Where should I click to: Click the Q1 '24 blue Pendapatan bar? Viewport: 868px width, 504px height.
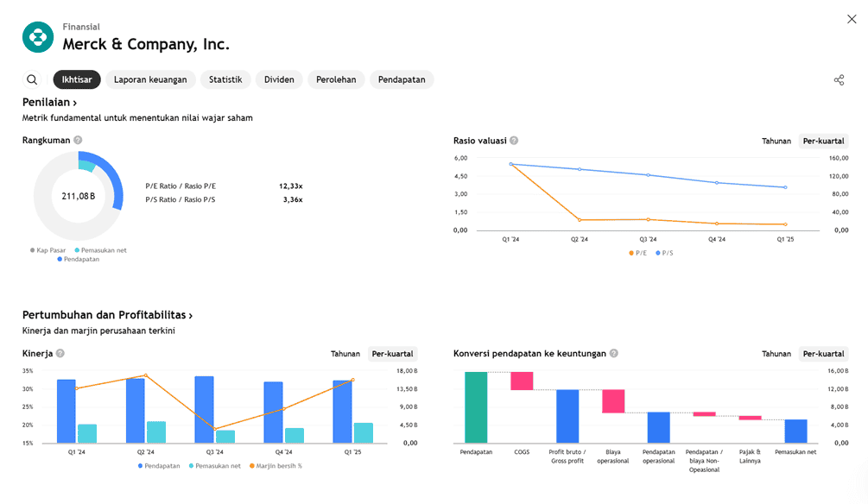[67, 411]
